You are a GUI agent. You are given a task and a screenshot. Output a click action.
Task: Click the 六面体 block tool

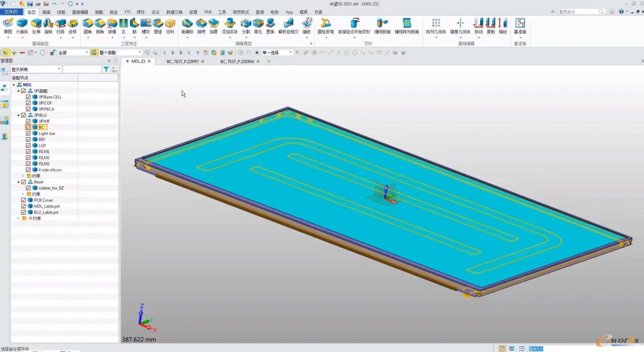[22, 26]
